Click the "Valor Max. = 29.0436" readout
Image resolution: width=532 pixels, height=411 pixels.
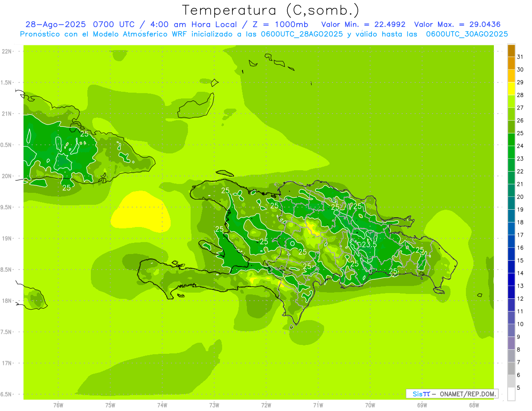[x=458, y=24]
